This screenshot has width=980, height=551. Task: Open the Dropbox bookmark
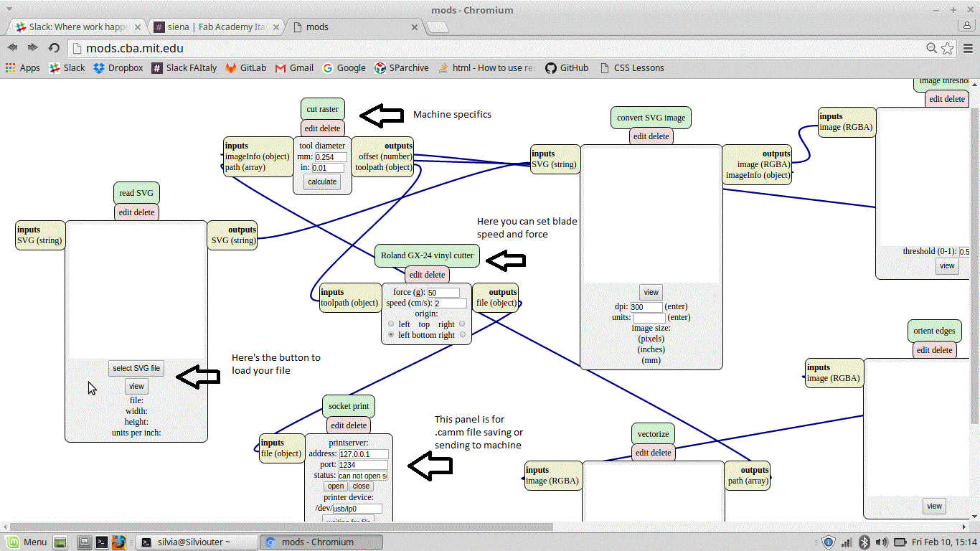click(x=118, y=68)
